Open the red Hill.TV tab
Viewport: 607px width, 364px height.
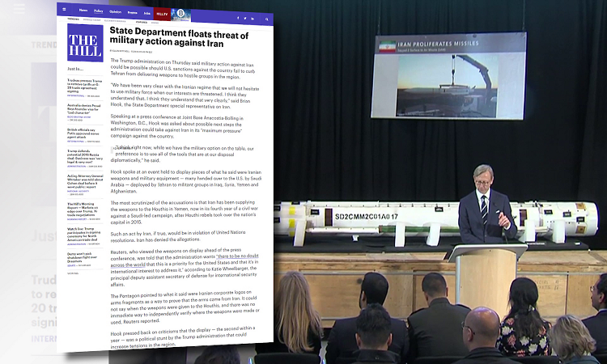[x=162, y=14]
